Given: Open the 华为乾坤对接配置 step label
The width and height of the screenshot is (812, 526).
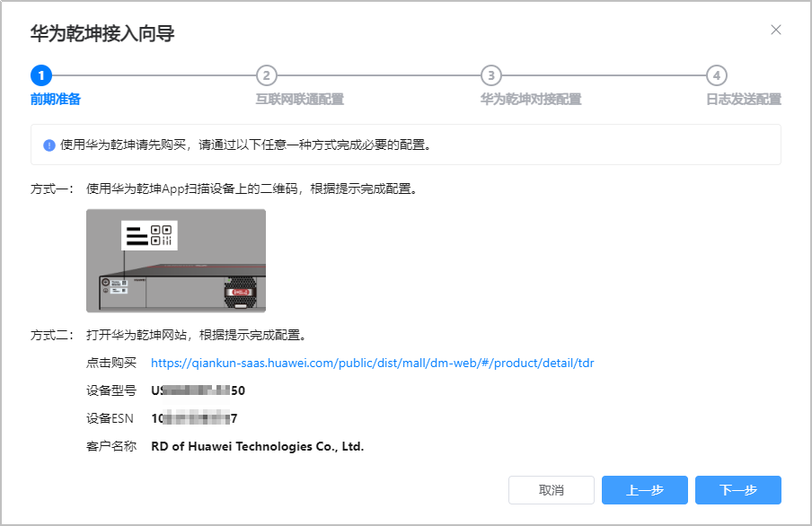Looking at the screenshot, I should (x=531, y=99).
